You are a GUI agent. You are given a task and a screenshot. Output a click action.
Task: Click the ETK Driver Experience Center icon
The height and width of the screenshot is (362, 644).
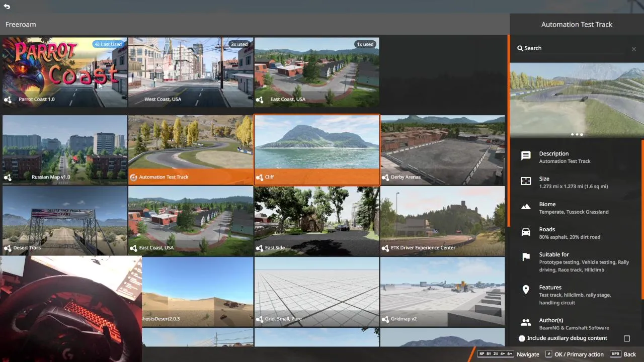pyautogui.click(x=385, y=248)
